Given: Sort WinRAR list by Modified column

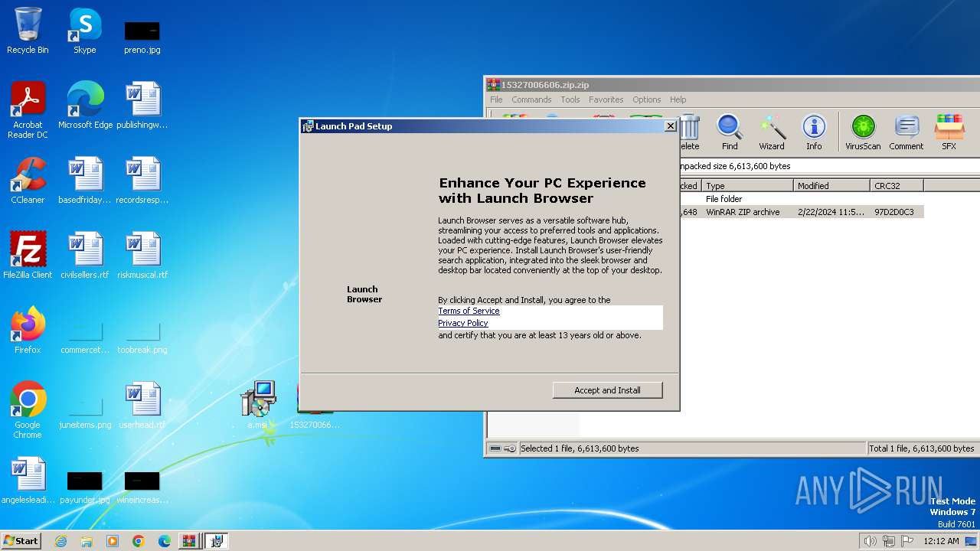Looking at the screenshot, I should 832,186.
